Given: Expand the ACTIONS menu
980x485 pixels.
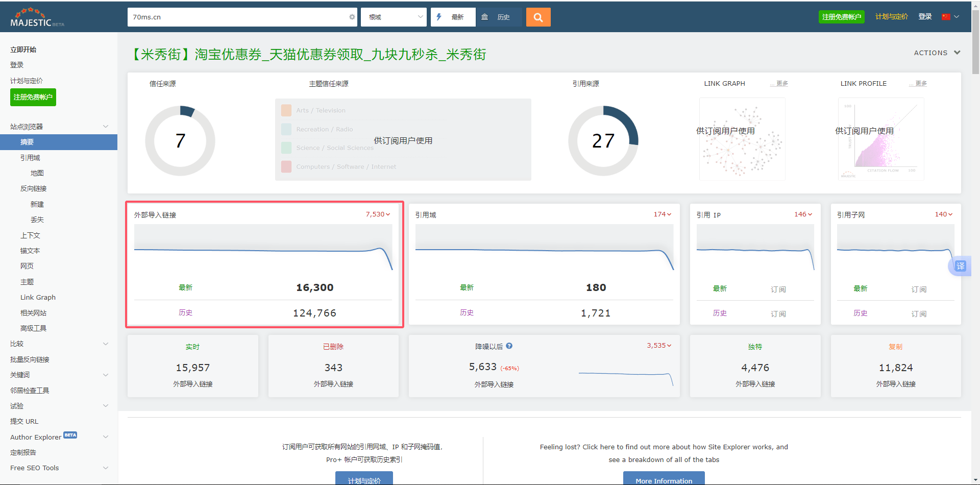Looking at the screenshot, I should pyautogui.click(x=937, y=53).
